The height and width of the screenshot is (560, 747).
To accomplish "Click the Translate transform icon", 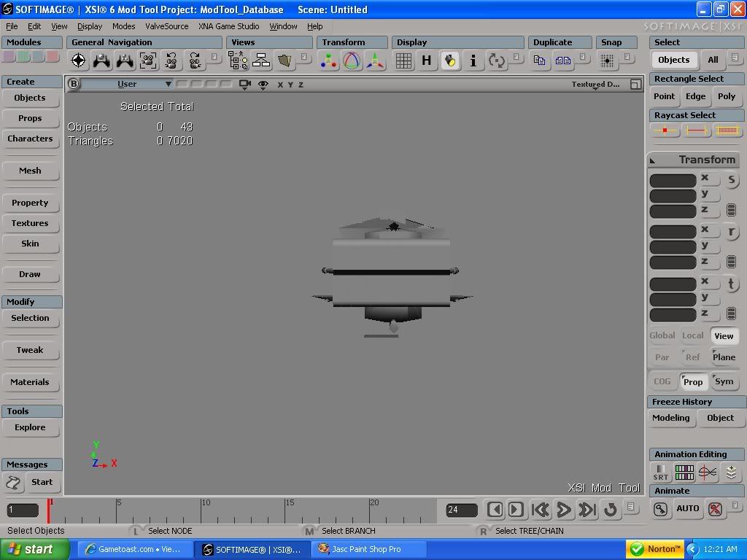I will [x=375, y=61].
